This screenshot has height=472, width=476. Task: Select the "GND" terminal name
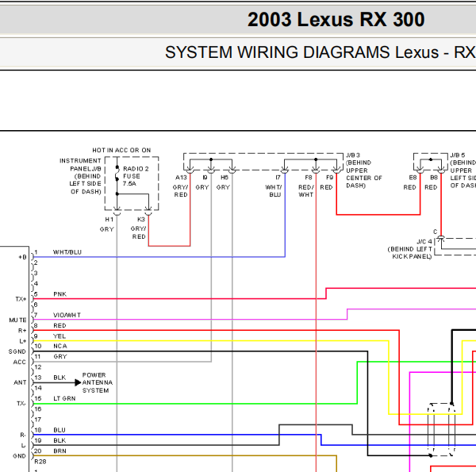19,456
